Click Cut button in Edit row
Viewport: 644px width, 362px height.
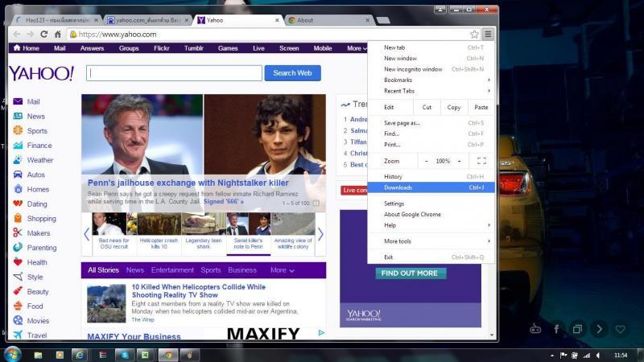427,107
